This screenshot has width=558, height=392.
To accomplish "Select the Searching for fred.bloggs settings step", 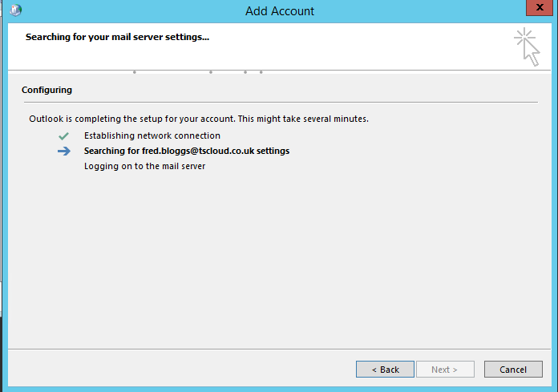I will [187, 151].
